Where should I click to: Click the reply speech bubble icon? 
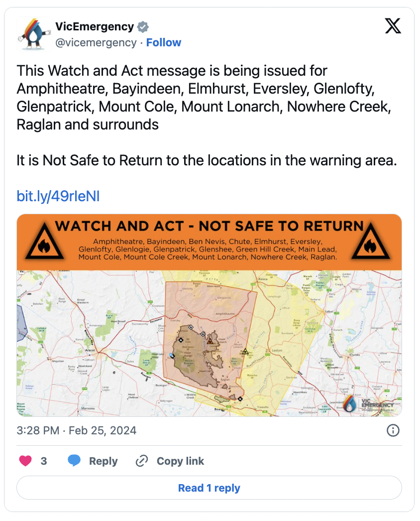[74, 461]
